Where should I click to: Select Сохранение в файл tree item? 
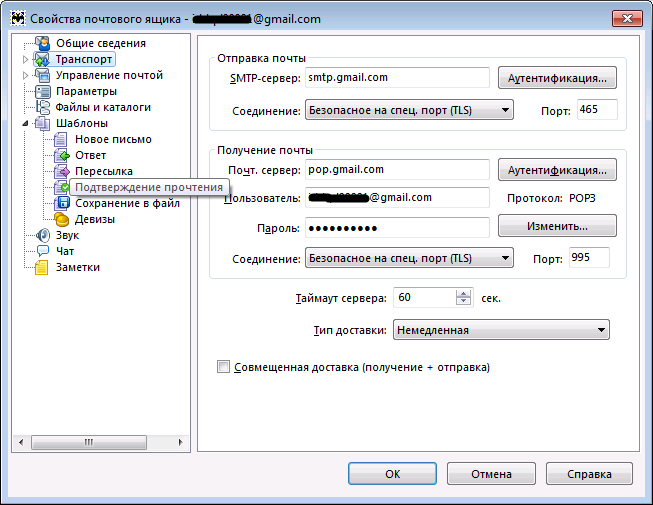127,203
